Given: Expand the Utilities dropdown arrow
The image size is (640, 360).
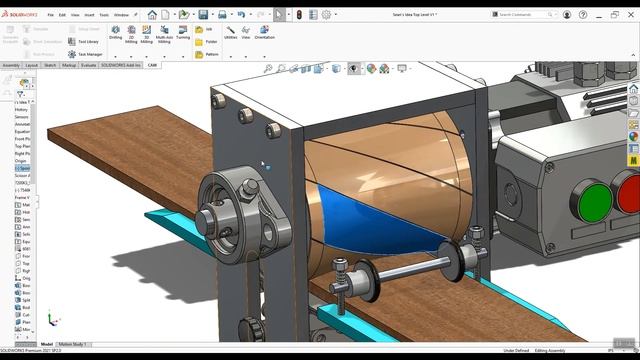Looking at the screenshot, I should coord(231,57).
